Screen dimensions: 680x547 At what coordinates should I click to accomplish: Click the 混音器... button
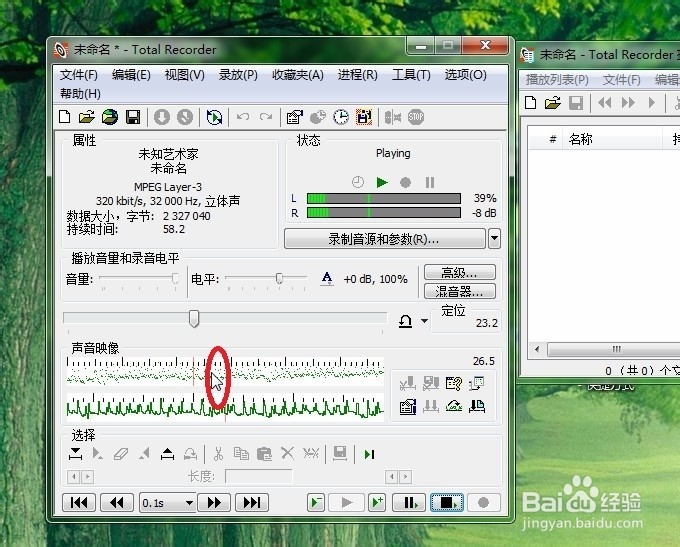460,292
